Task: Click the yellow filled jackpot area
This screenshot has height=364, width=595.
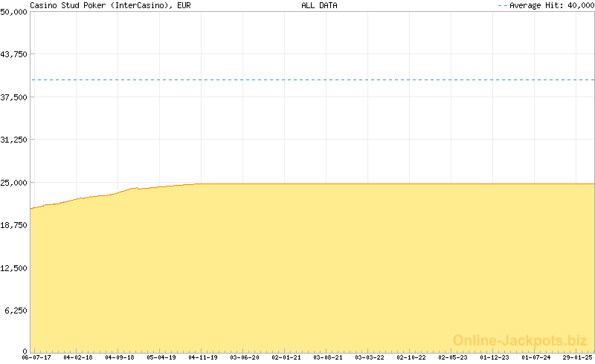Action: (312, 267)
